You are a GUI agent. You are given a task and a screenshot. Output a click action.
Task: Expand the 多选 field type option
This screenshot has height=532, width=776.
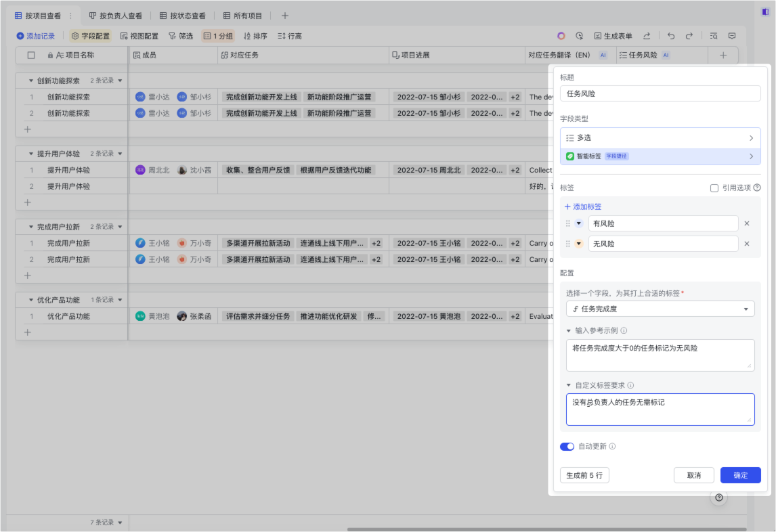coord(660,138)
